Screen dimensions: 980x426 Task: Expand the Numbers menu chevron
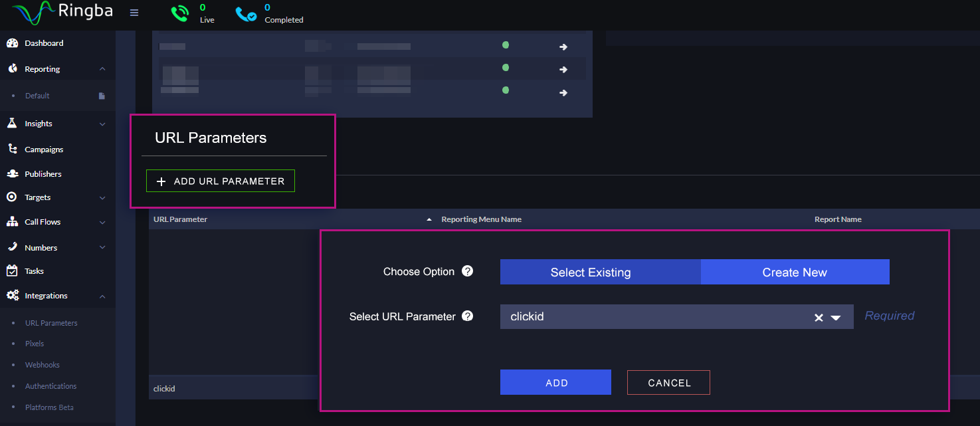(x=102, y=247)
